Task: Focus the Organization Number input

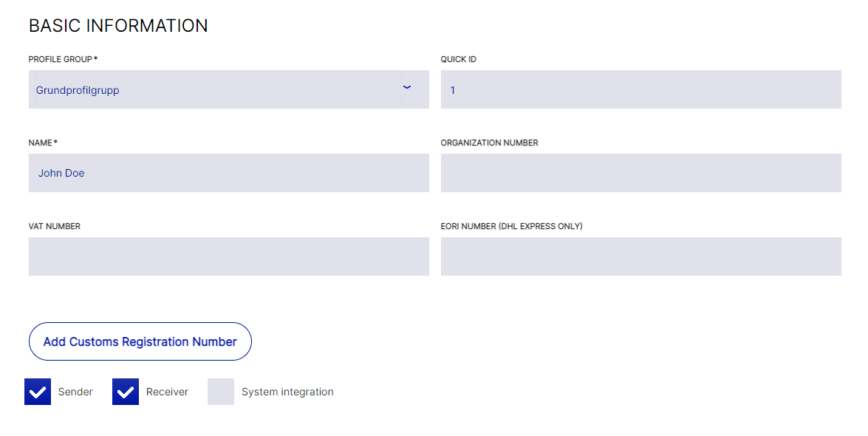Action: click(640, 172)
